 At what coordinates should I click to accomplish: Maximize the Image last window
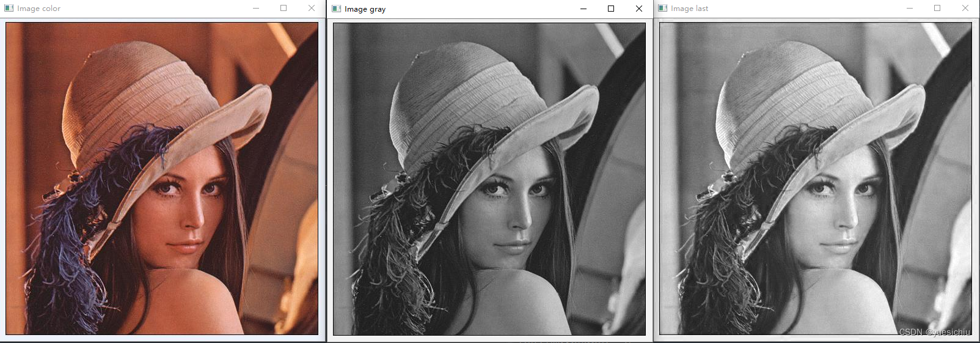937,8
